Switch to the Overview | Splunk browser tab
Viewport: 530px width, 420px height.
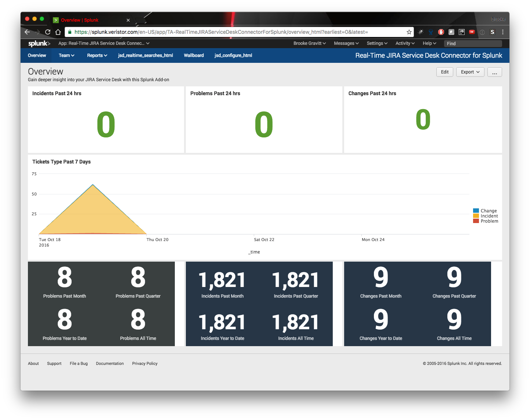[92, 20]
